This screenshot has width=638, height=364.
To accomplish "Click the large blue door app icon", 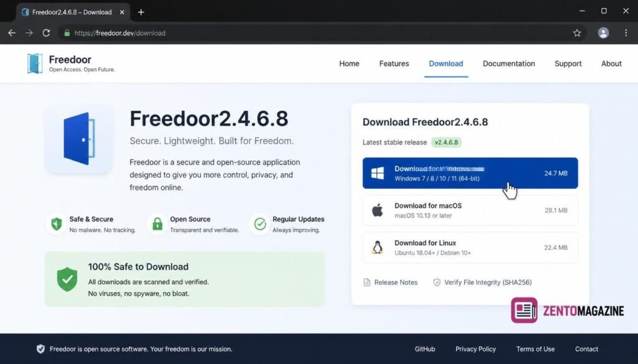I will pyautogui.click(x=79, y=139).
